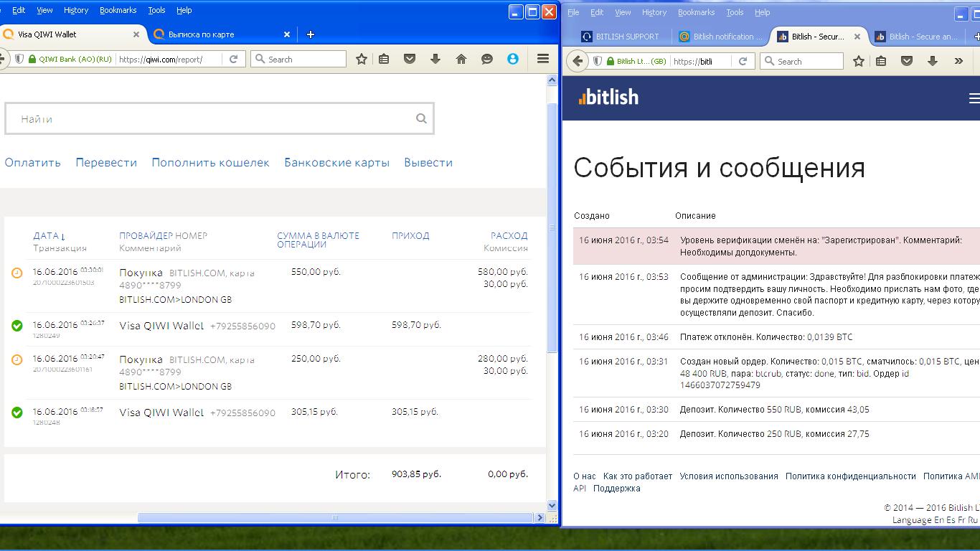Switch Bitlish language to En
Screen dimensions: 980x551
pyautogui.click(x=939, y=520)
